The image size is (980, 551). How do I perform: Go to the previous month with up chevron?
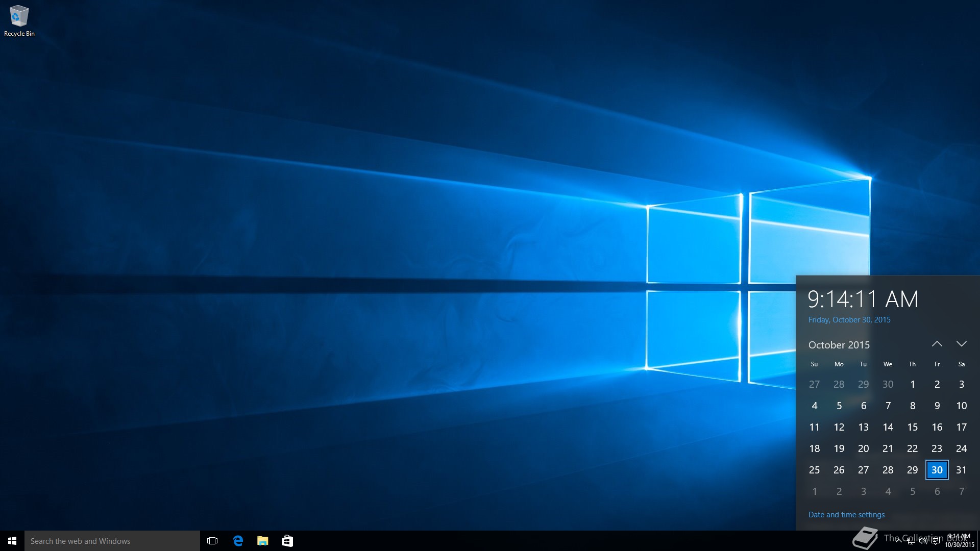coord(937,344)
